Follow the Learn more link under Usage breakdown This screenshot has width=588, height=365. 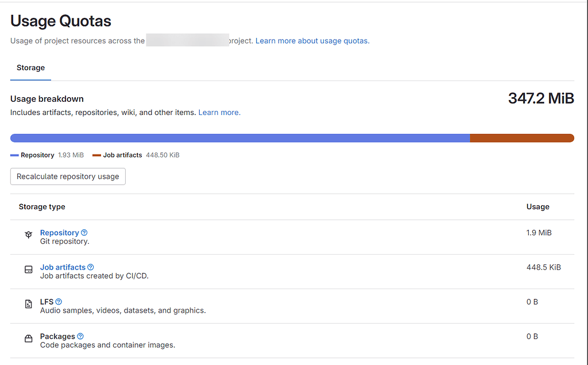(x=219, y=112)
